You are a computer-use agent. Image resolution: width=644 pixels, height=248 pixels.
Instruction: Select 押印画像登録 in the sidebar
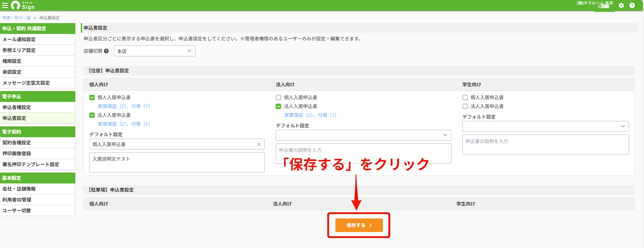click(x=38, y=154)
